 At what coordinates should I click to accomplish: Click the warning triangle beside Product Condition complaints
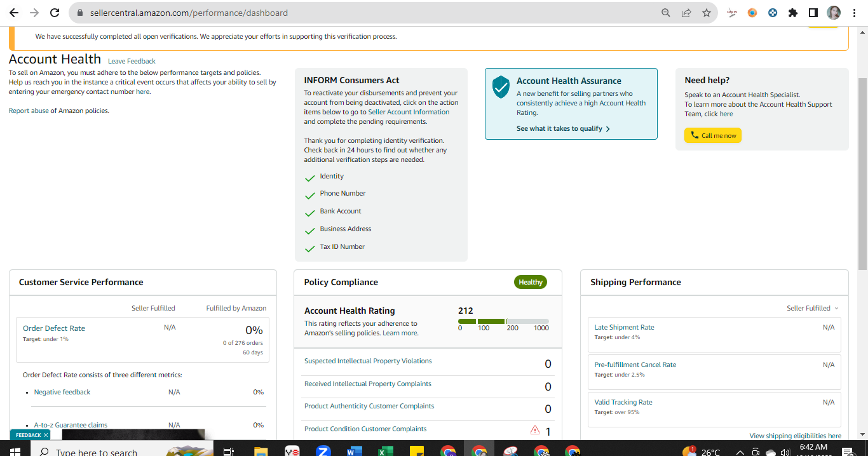coord(535,430)
